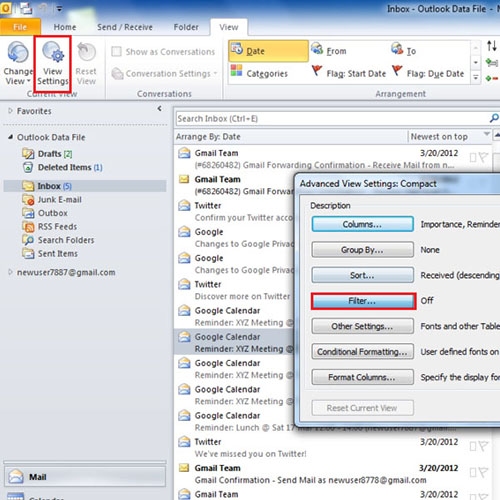Flag the Twitter We've missed you message

[x=483, y=446]
